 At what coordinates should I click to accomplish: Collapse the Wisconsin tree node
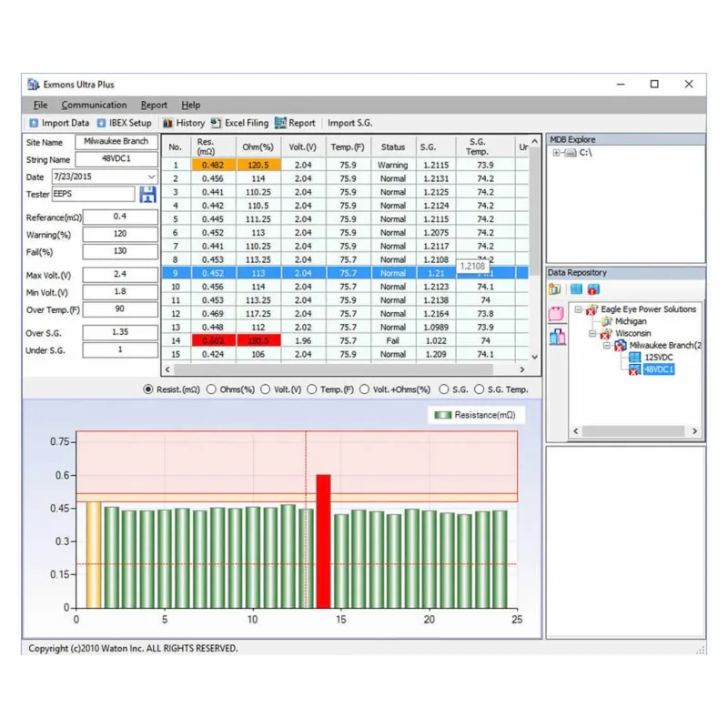click(591, 334)
